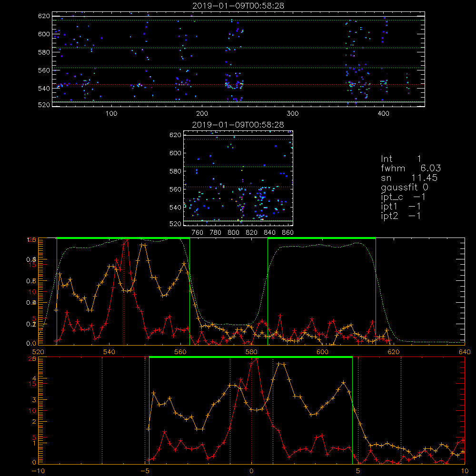The image size is (476, 476).
Task: Click the left thick green bar atop the third plot
Action: coord(123,238)
